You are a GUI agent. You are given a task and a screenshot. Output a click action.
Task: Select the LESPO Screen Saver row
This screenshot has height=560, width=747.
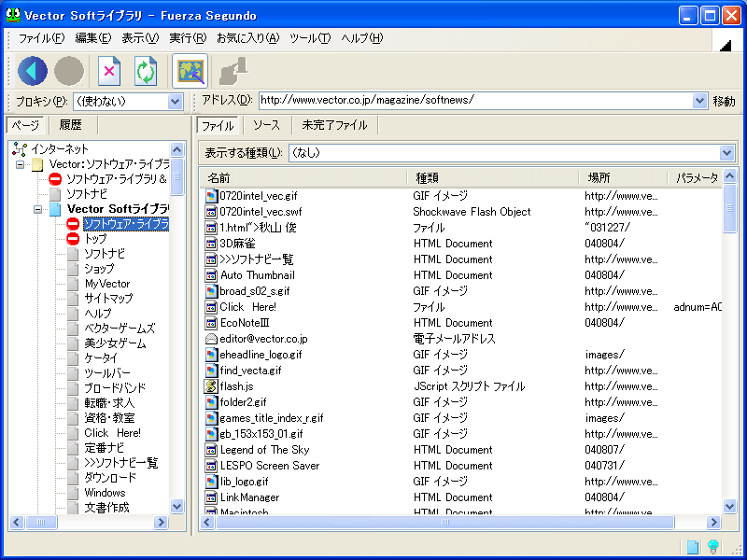tap(460, 466)
